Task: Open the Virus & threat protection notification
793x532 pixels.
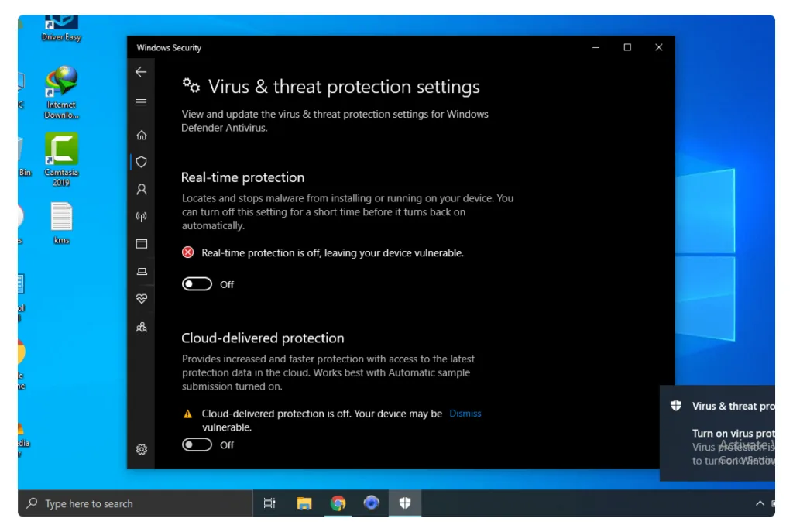Action: point(717,433)
